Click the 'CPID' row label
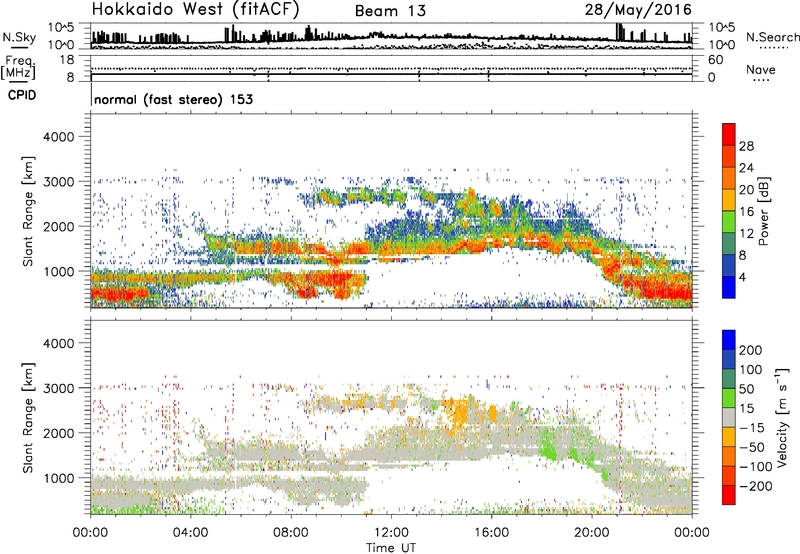Image resolution: width=800 pixels, height=554 pixels. click(22, 95)
